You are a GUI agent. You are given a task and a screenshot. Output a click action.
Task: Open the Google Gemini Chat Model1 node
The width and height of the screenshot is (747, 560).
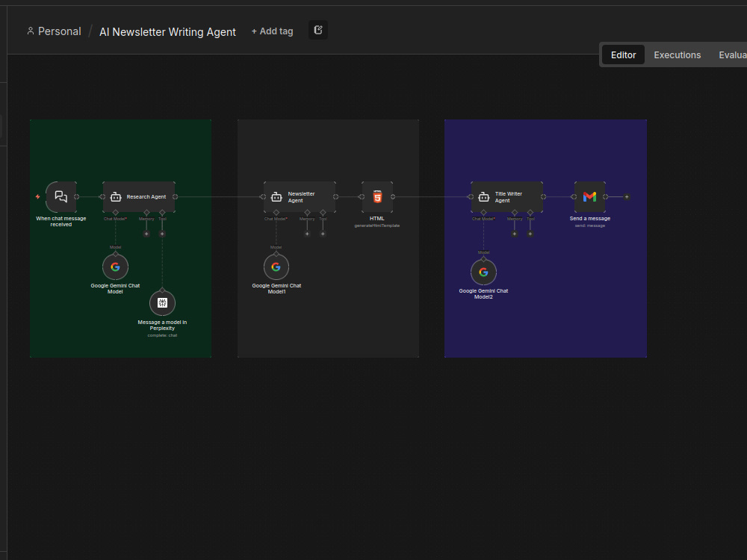tap(276, 267)
